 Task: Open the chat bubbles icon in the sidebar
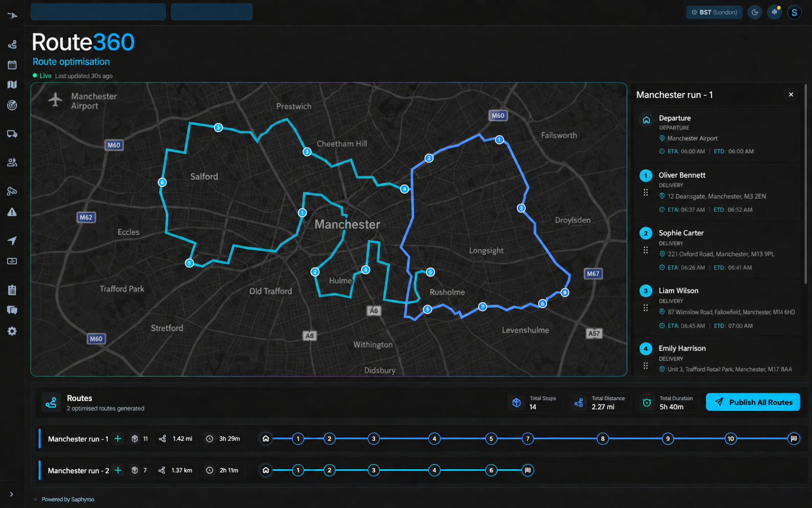tap(12, 310)
